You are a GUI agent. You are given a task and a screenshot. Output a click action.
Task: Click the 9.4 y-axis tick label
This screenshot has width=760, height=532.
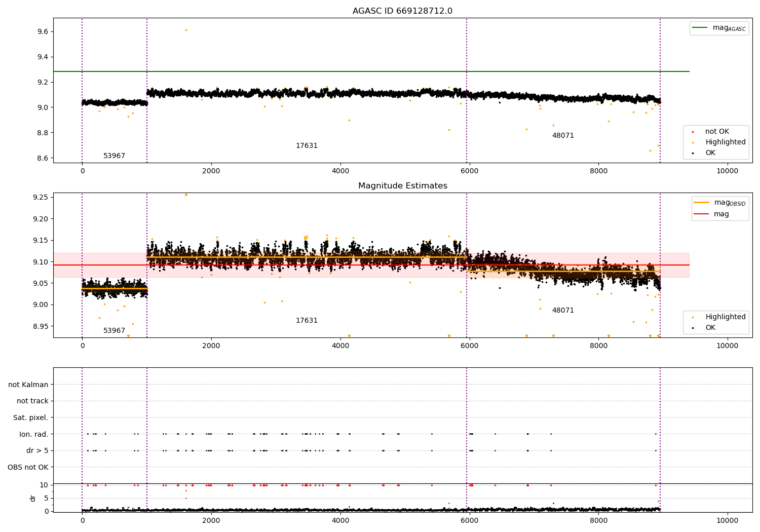(x=42, y=57)
